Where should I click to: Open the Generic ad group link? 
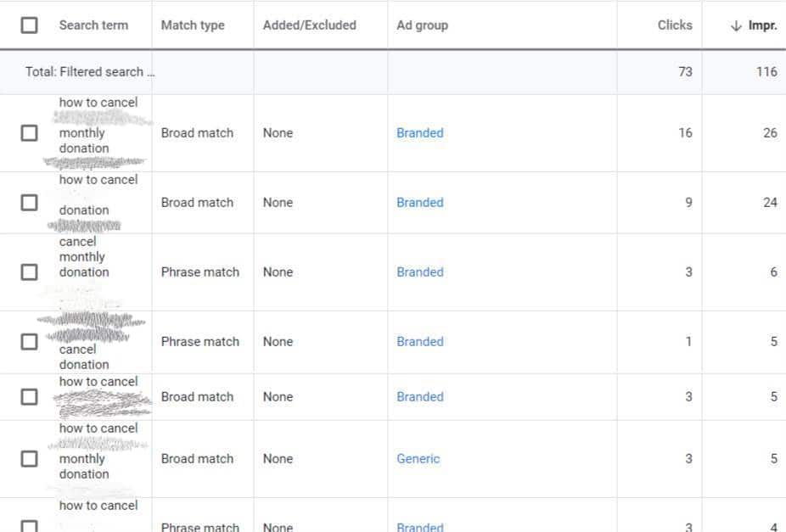click(418, 458)
